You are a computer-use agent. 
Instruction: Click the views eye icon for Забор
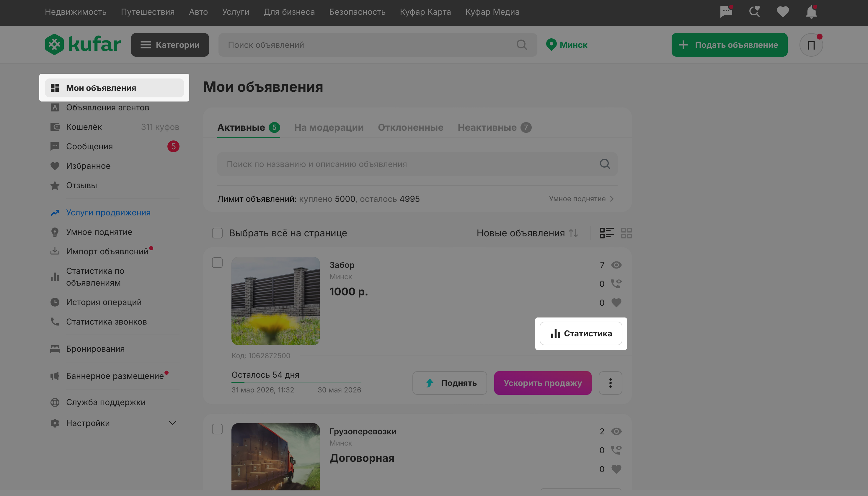[616, 265]
